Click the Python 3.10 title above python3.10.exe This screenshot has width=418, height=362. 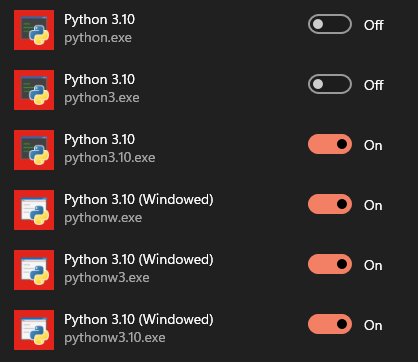pos(99,140)
